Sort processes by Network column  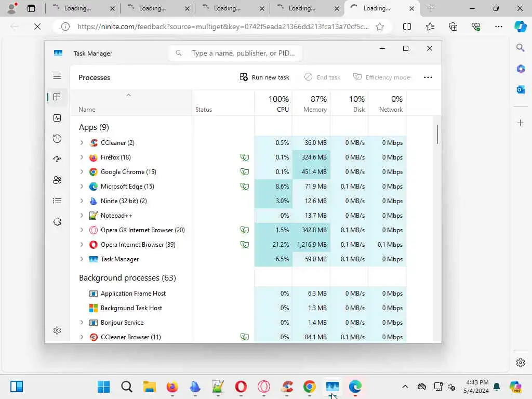click(x=387, y=103)
